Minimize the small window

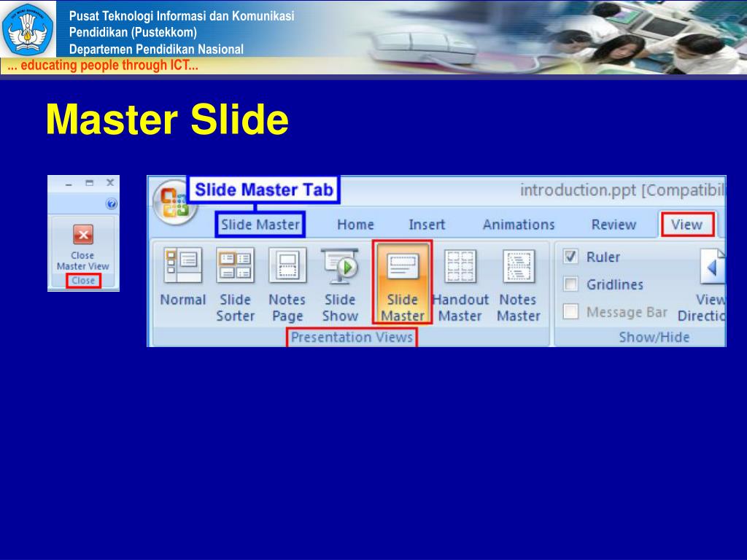pos(69,183)
